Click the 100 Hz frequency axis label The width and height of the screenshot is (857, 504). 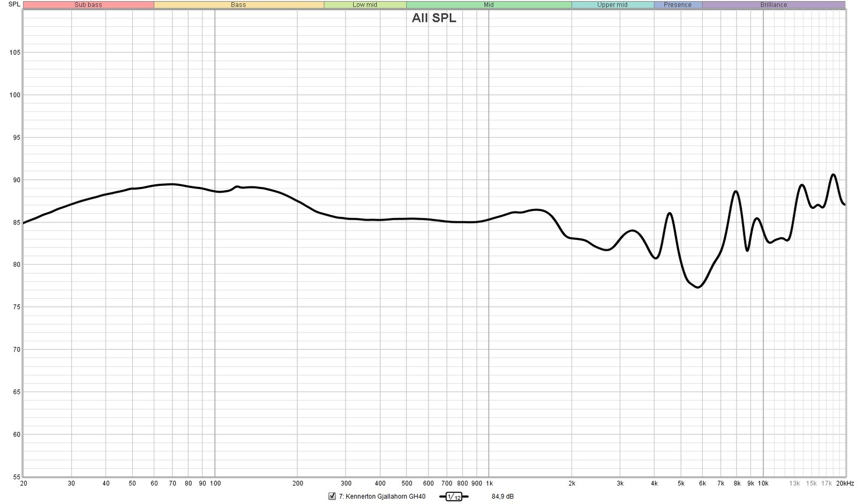(x=215, y=484)
